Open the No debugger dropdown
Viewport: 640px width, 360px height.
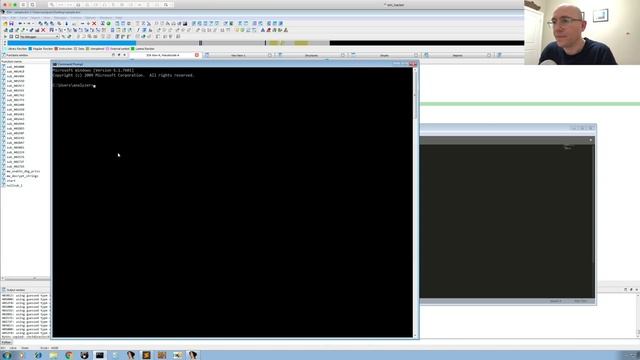tap(40, 37)
